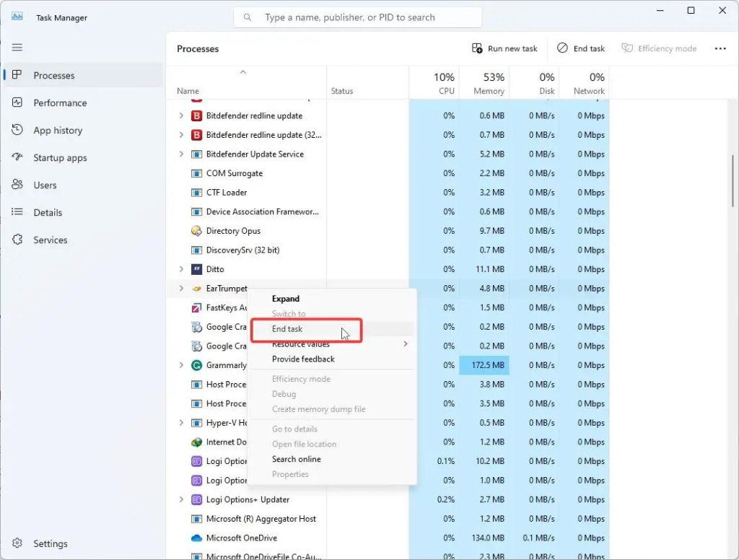Click the Settings gear icon

[x=17, y=543]
